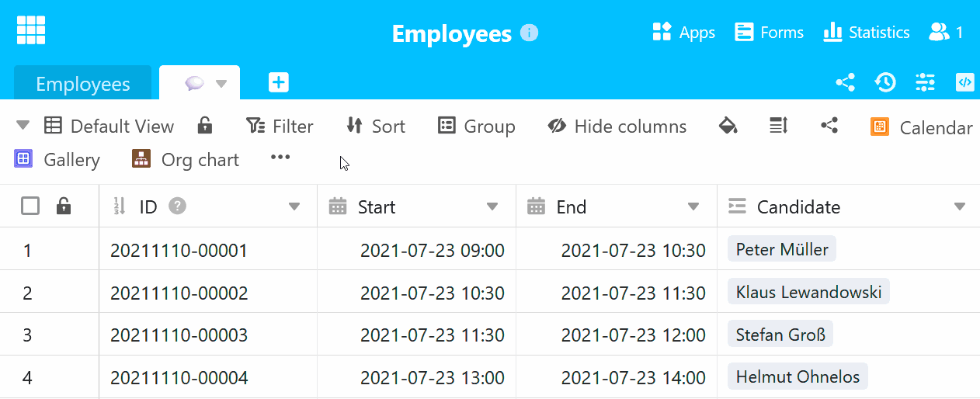Image resolution: width=980 pixels, height=399 pixels.
Task: Expand the Start column dropdown arrow
Action: pyautogui.click(x=492, y=206)
